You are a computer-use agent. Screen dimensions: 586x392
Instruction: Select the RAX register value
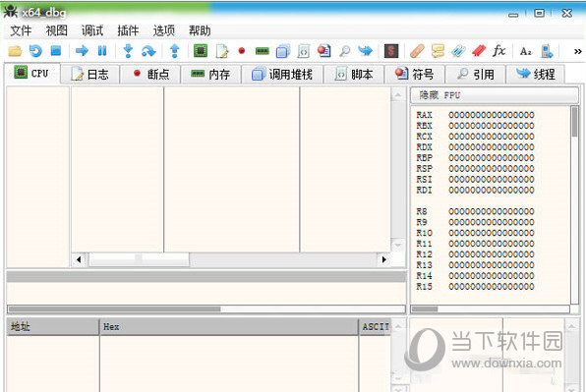click(492, 115)
